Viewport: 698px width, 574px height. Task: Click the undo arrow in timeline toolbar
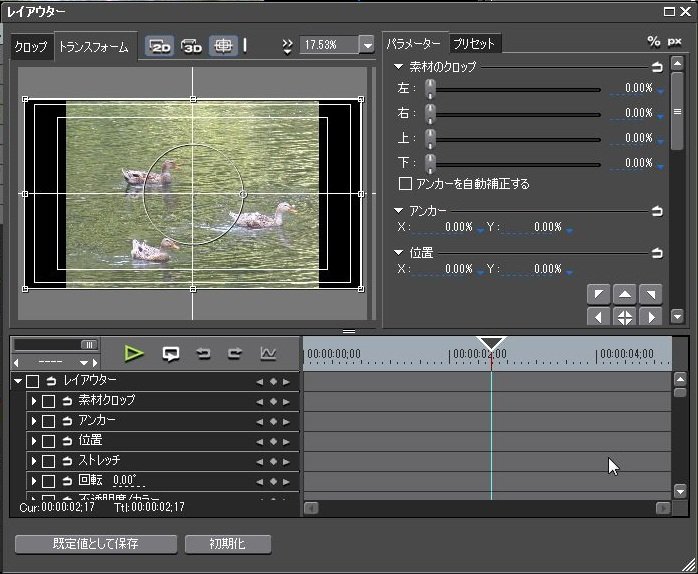pyautogui.click(x=203, y=353)
